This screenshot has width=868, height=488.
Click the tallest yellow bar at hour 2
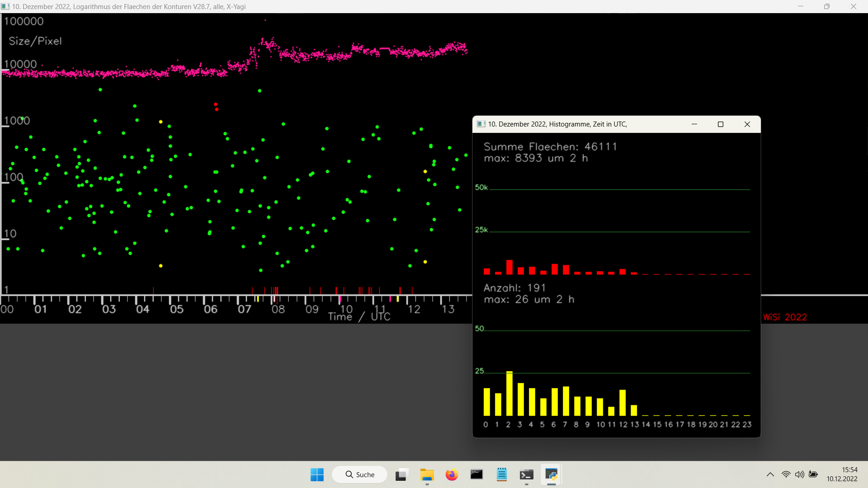(509, 393)
